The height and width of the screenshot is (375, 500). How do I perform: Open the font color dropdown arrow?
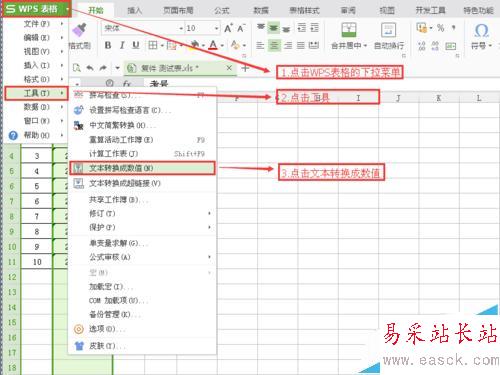pyautogui.click(x=222, y=46)
